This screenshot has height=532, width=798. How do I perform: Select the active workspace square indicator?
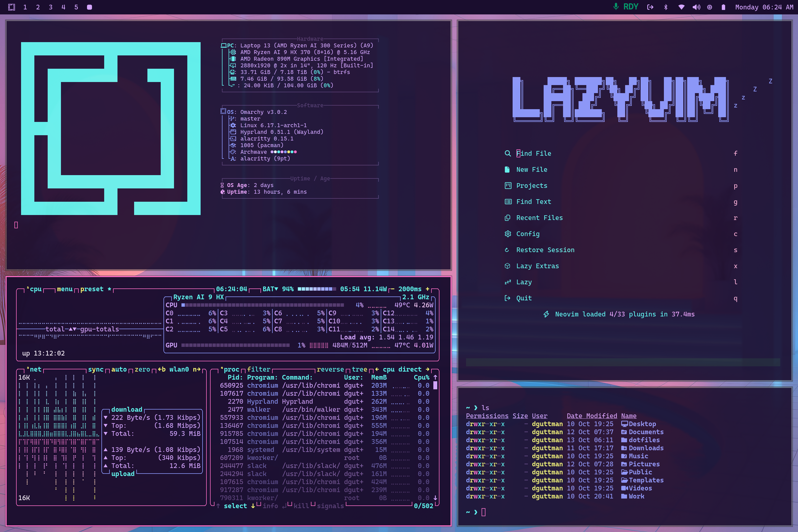pos(89,7)
